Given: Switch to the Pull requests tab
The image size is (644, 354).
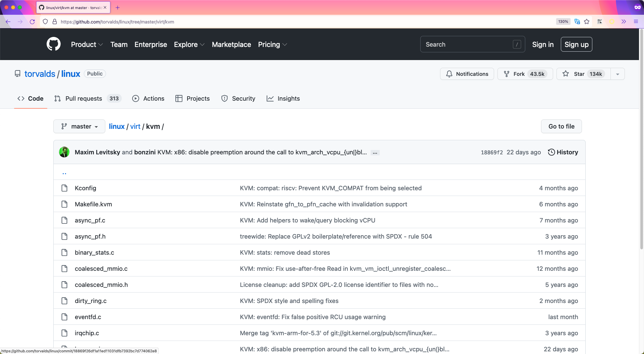Looking at the screenshot, I should pyautogui.click(x=84, y=99).
